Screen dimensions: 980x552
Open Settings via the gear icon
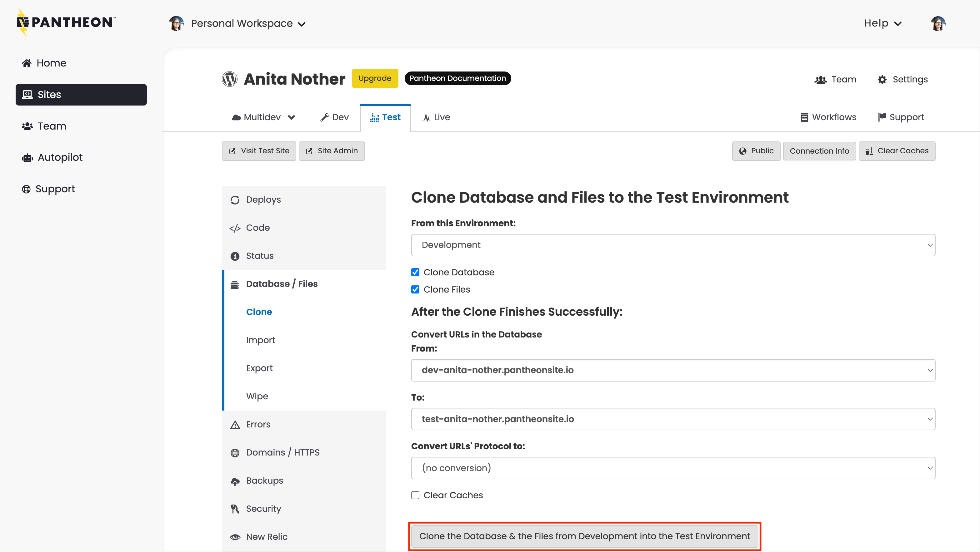882,79
